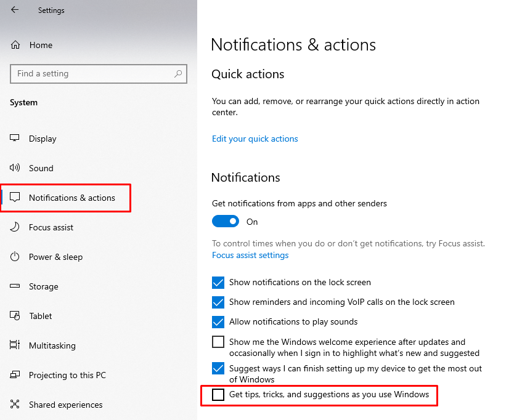Check Show me the Windows welcome experience
The width and height of the screenshot is (530, 420).
tap(218, 342)
